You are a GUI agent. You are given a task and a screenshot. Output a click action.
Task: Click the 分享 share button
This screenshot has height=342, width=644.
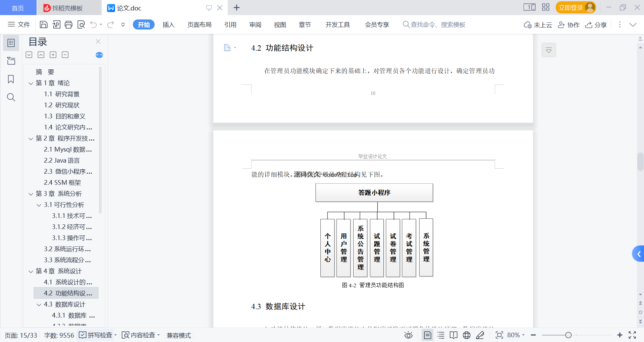pos(596,25)
